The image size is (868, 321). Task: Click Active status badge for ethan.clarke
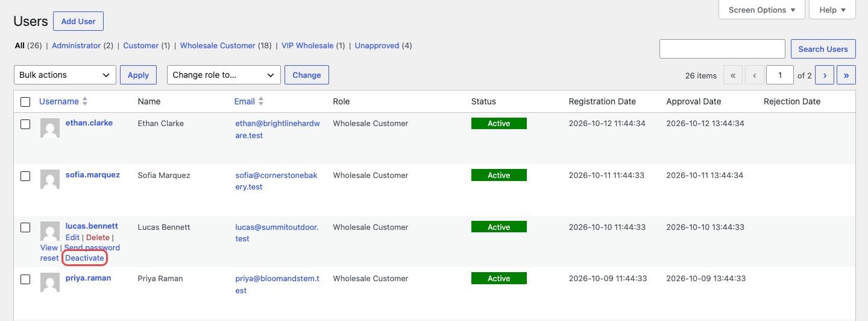tap(499, 123)
